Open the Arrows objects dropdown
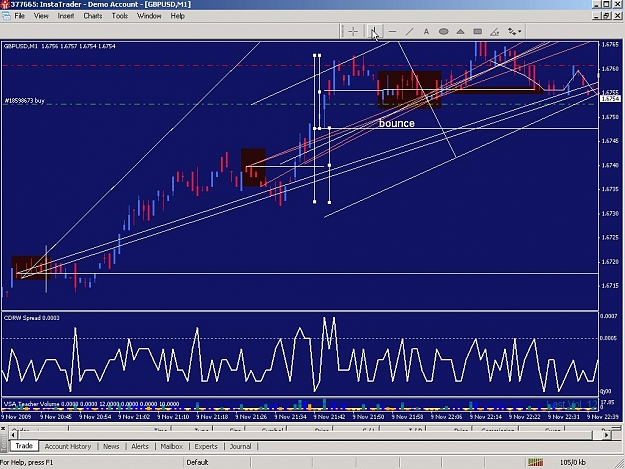Viewport: 625px width, 469px height. point(514,31)
